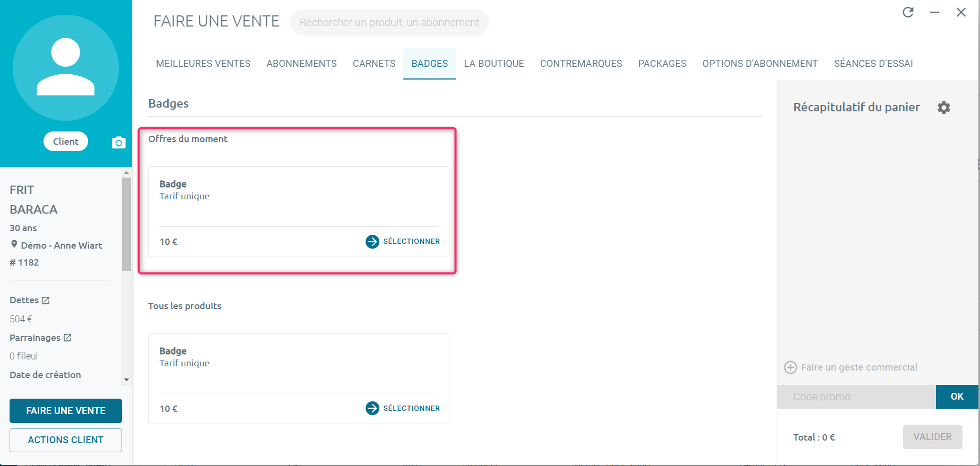This screenshot has width=980, height=466.
Task: Click the Dettes label
Action: 24,300
